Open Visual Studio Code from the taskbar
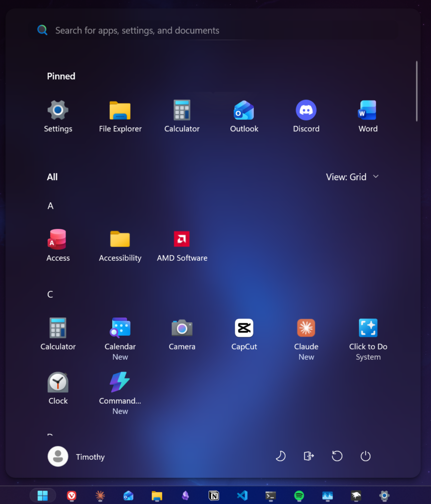 tap(242, 496)
